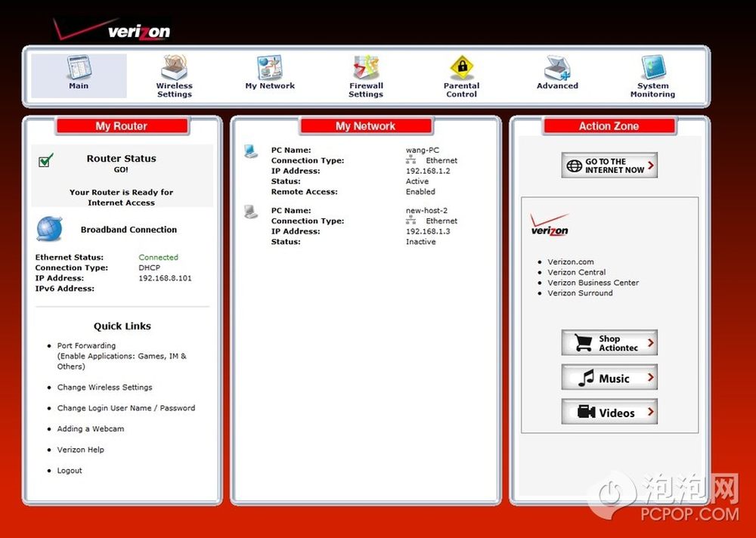The image size is (756, 538).
Task: Open the Verizon Central link
Action: 577,272
